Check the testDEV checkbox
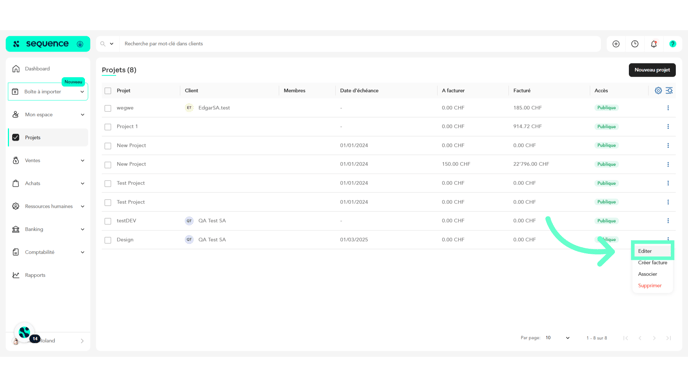 [108, 221]
